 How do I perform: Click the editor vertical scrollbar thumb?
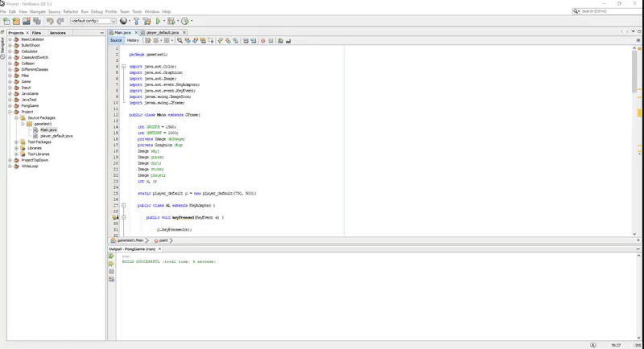tap(634, 72)
